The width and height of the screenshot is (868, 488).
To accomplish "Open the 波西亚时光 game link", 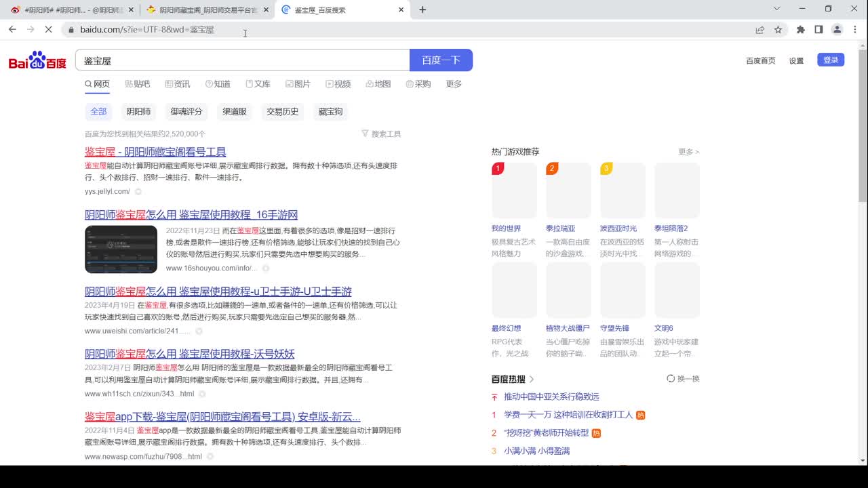I will click(x=618, y=228).
